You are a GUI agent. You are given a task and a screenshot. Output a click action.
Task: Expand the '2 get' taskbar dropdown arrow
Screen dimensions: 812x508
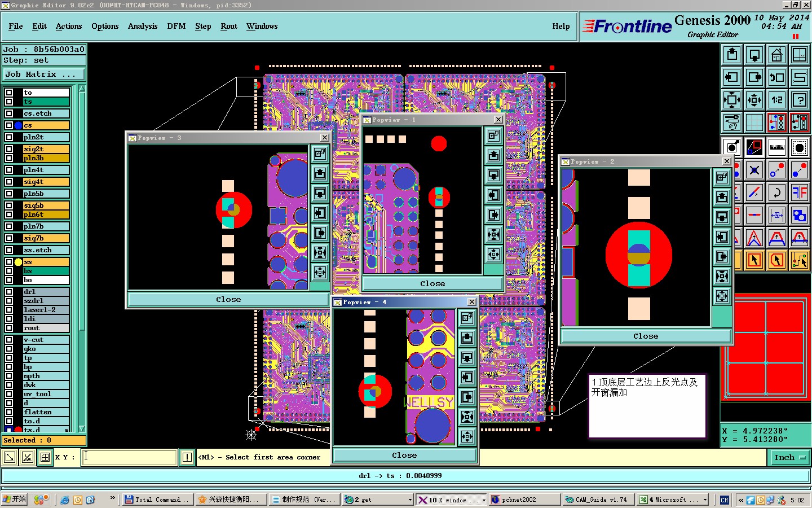[410, 500]
